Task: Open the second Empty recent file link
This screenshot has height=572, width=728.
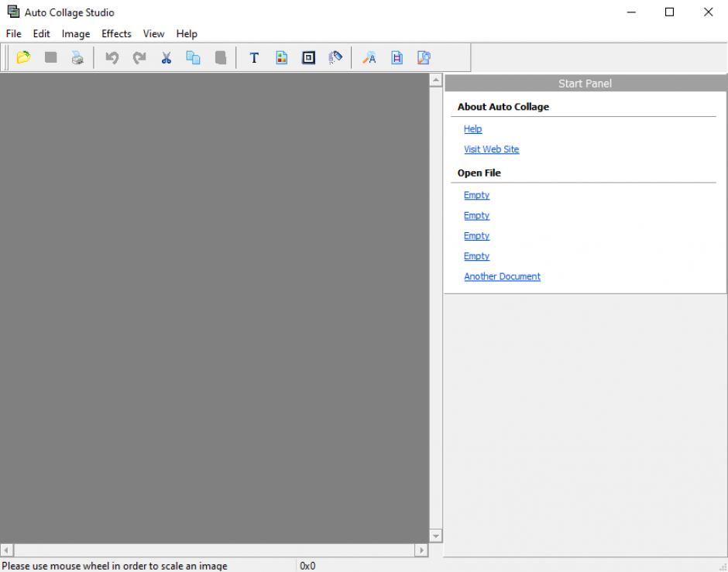Action: coord(476,216)
